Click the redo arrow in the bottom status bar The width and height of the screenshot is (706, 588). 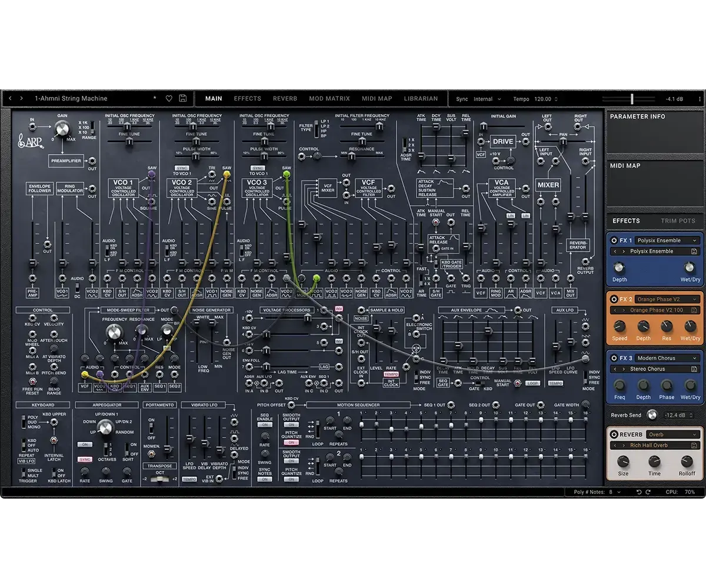(x=648, y=492)
